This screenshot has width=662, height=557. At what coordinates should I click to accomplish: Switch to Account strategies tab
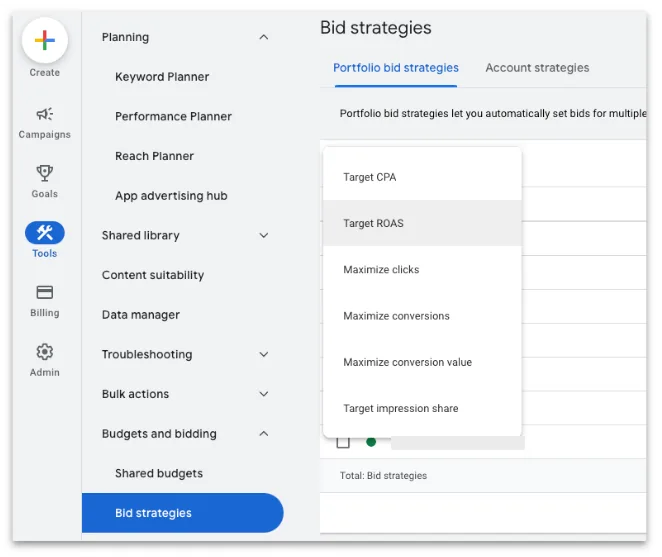tap(537, 68)
